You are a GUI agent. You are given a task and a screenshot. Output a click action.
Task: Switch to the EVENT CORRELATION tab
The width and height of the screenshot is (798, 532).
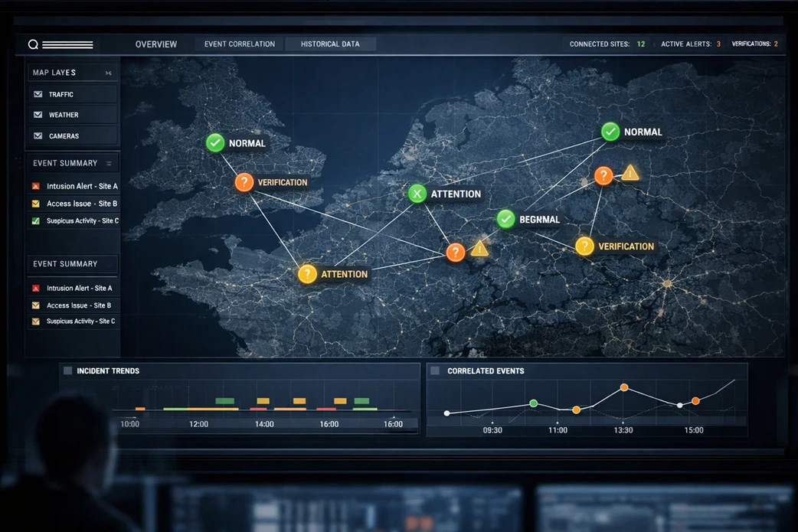pyautogui.click(x=239, y=44)
